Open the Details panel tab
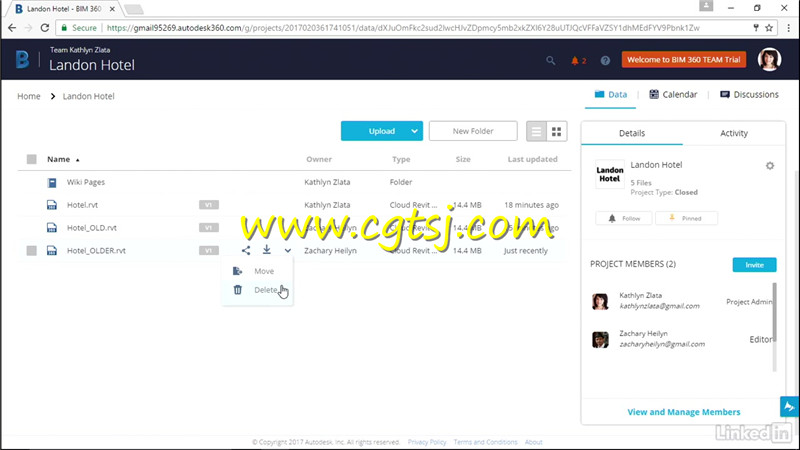The image size is (800, 450). point(632,133)
